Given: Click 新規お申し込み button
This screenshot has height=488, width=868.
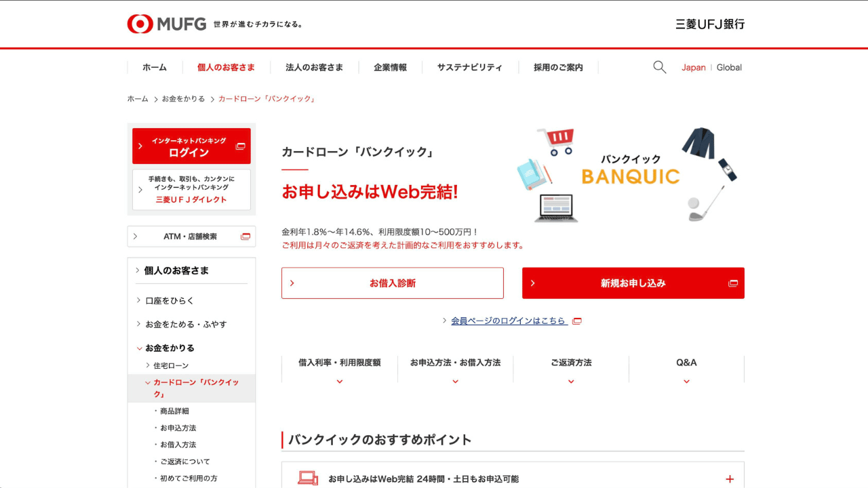Looking at the screenshot, I should tap(633, 283).
